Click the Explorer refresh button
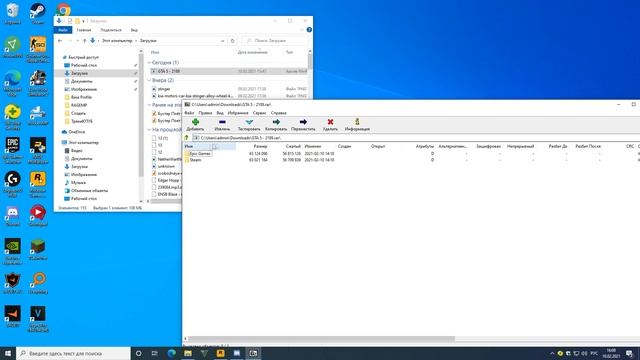The width and height of the screenshot is (640, 360). pos(233,41)
